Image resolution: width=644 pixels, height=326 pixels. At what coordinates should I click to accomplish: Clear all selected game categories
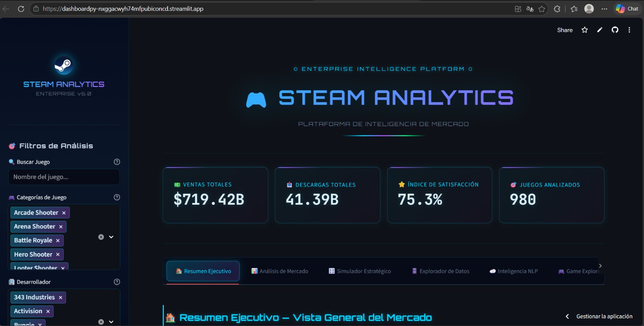tap(101, 237)
